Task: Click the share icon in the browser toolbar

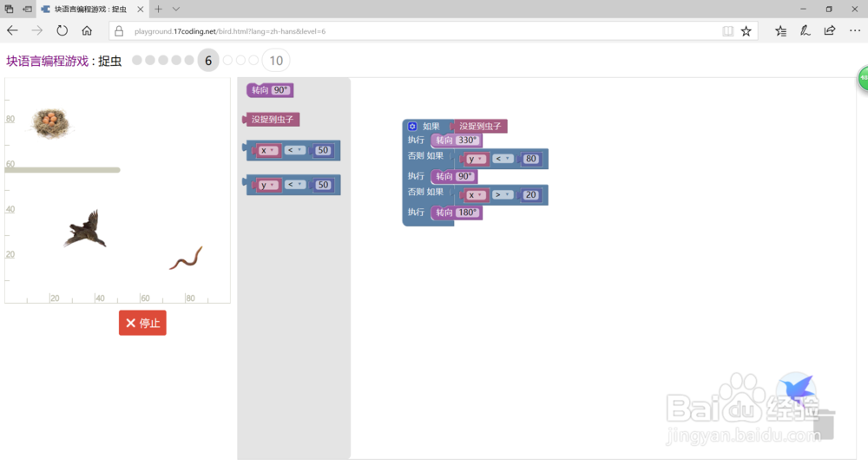Action: pyautogui.click(x=830, y=30)
